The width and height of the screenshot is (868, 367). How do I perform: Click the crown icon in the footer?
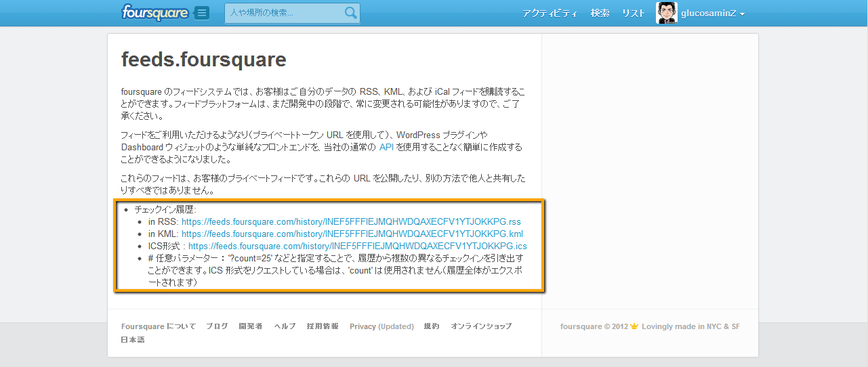click(x=634, y=326)
